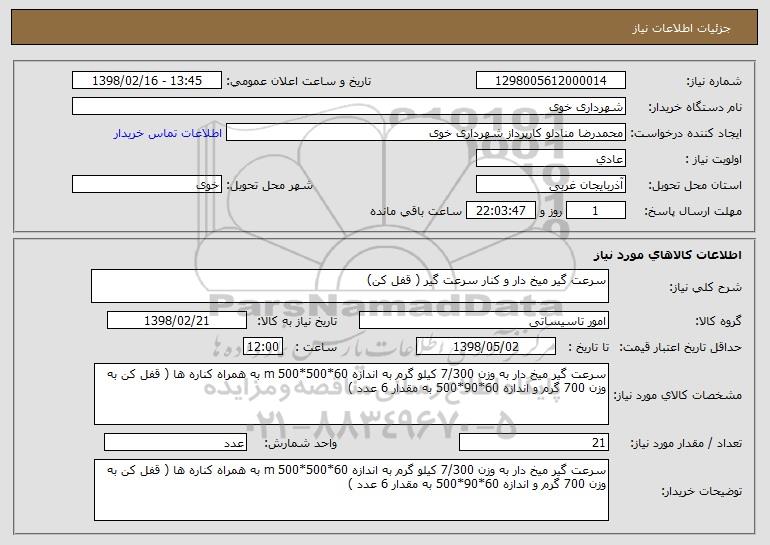Select the remaining time field 22:03:47

click(500, 211)
